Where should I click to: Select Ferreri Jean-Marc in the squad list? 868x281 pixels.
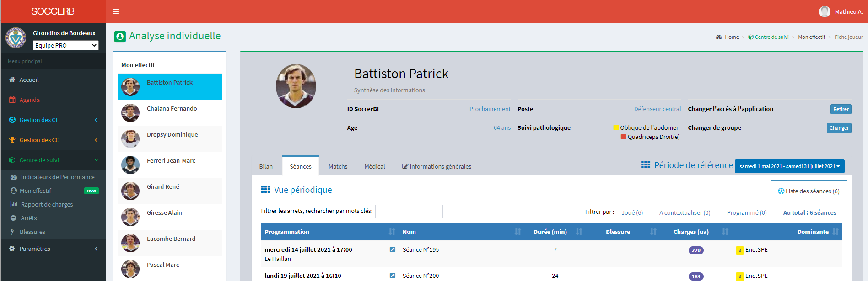click(x=170, y=165)
